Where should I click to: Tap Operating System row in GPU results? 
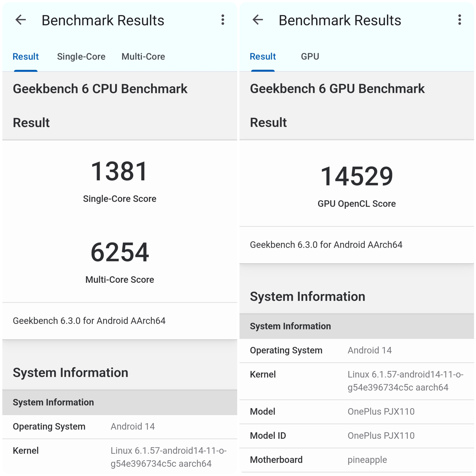click(356, 350)
